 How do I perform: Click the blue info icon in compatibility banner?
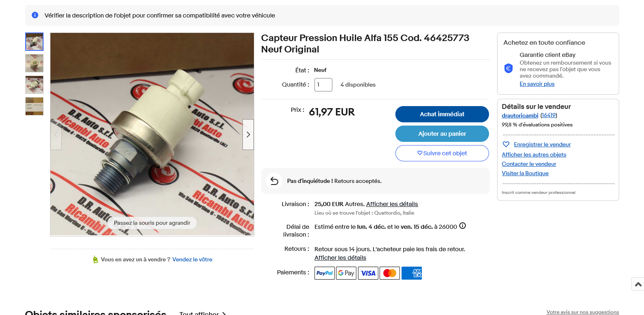tap(35, 15)
